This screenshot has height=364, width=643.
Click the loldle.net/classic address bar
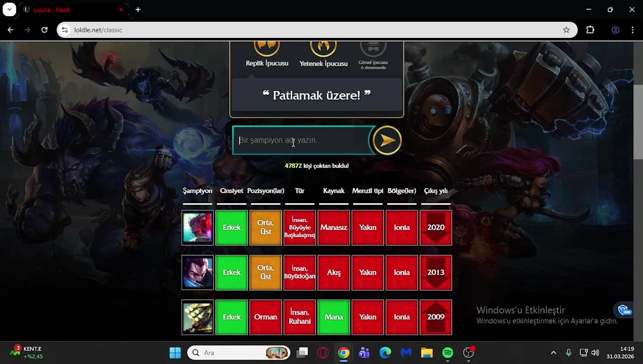316,30
